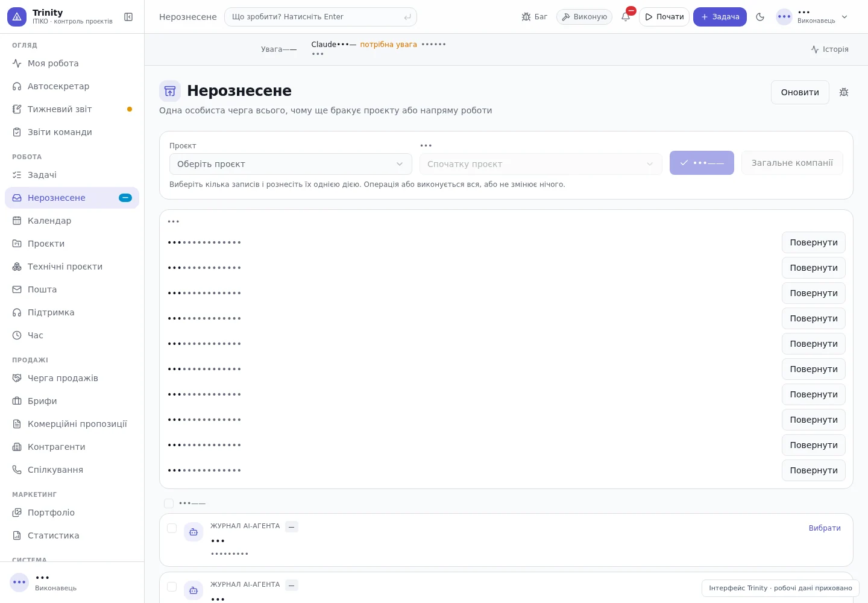Image resolution: width=868 pixels, height=603 pixels.
Task: Click the Автосекретар headset icon
Action: [x=17, y=86]
